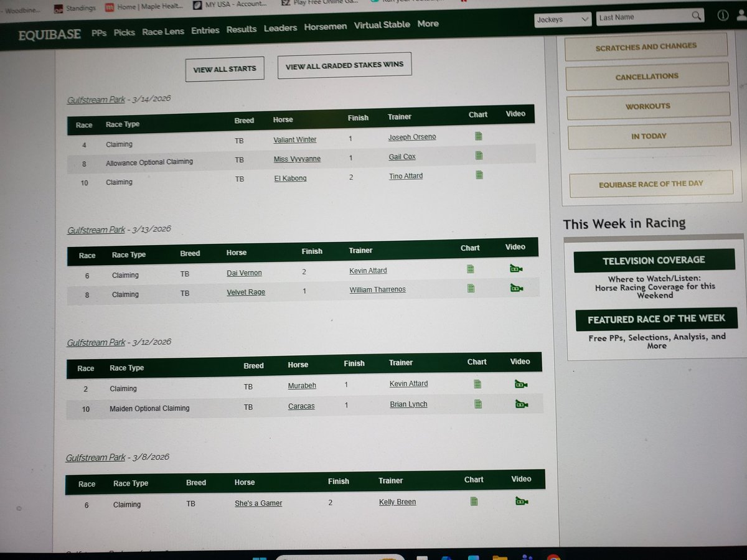Play video replay for She's a Gamer race

(522, 501)
